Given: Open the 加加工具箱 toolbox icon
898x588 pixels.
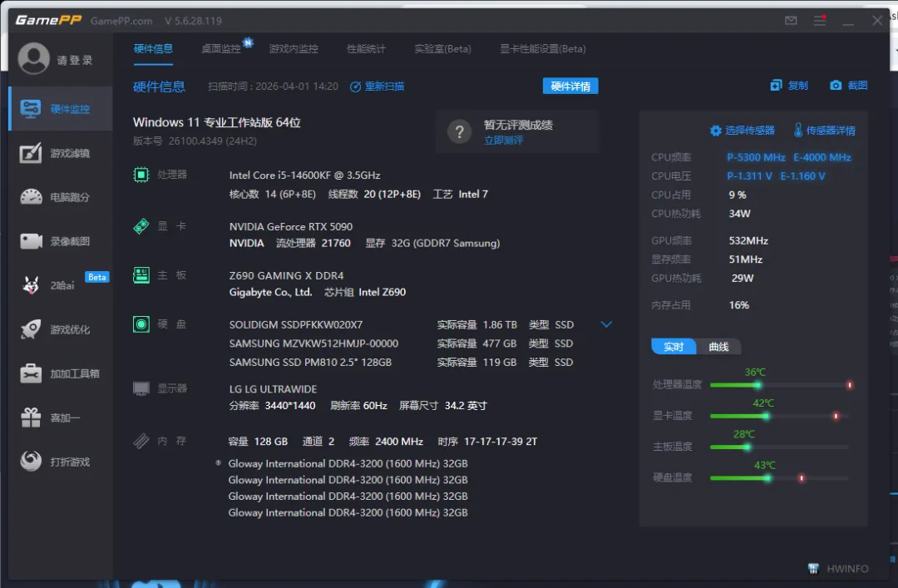Looking at the screenshot, I should point(31,373).
